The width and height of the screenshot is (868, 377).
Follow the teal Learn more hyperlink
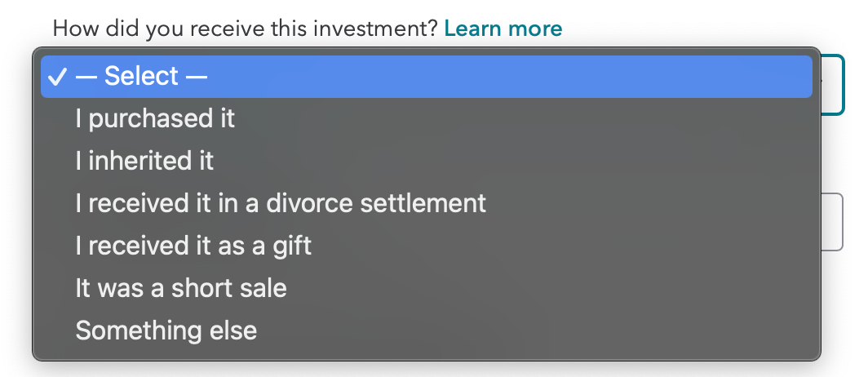coord(503,29)
